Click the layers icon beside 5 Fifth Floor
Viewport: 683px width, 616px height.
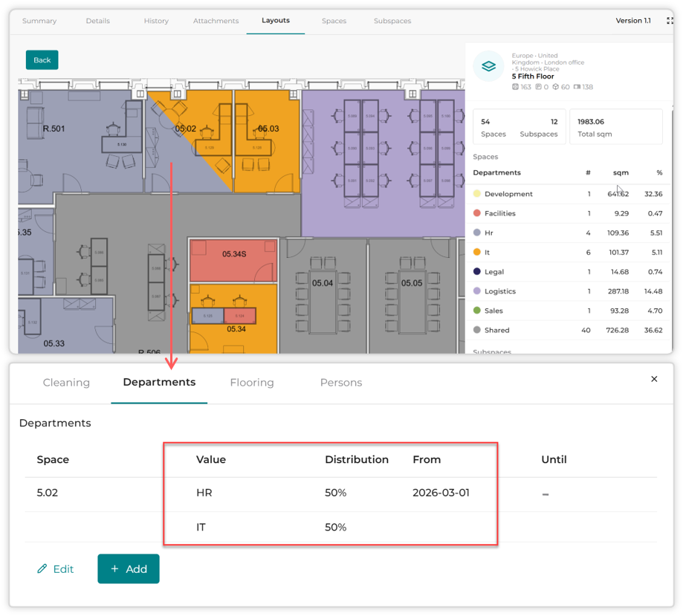[489, 66]
